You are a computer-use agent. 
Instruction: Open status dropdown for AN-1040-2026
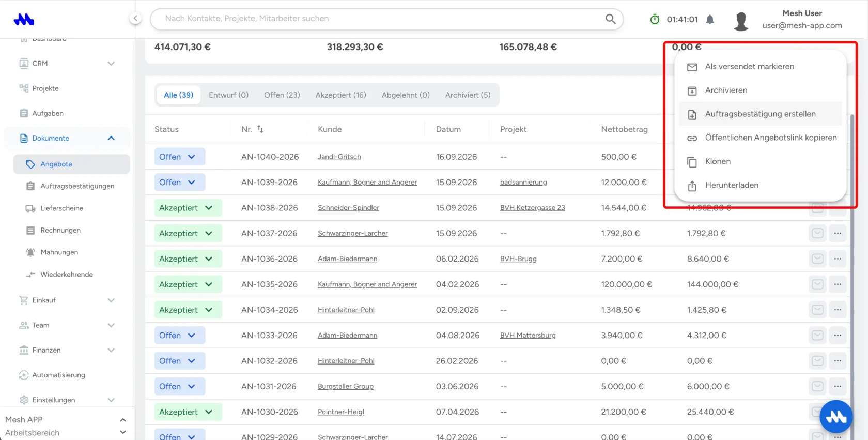[x=180, y=157]
